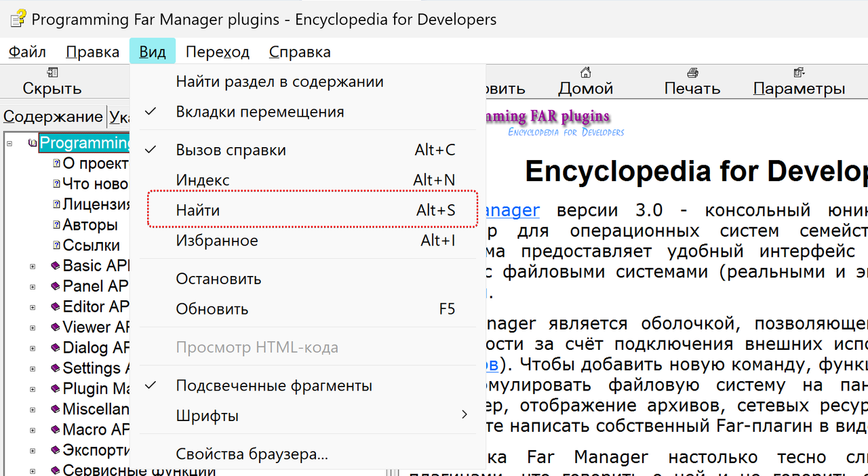Click the purple book icon beside Editor API
Screen dimensions: 868x476
pyautogui.click(x=56, y=306)
